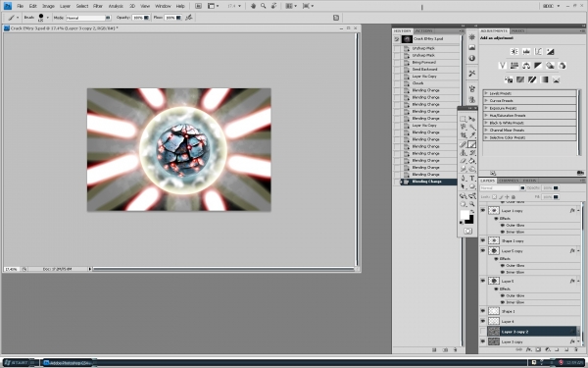This screenshot has width=588, height=368.
Task: Open the Info panel from the dock
Action: coord(471,58)
